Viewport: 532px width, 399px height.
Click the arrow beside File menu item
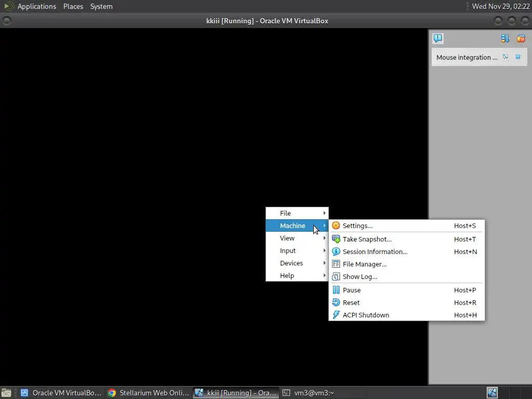[324, 213]
